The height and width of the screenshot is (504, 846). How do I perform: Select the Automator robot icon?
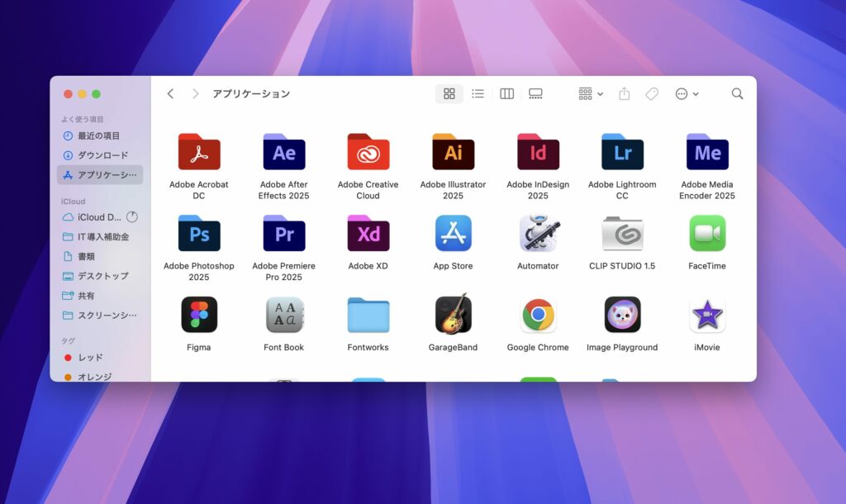coord(538,234)
